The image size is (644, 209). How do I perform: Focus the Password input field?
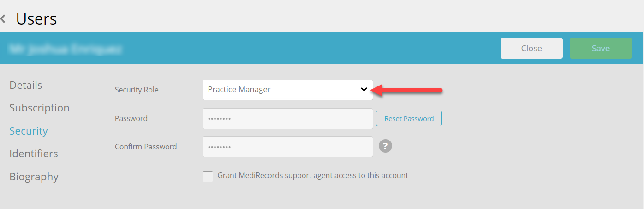(287, 118)
